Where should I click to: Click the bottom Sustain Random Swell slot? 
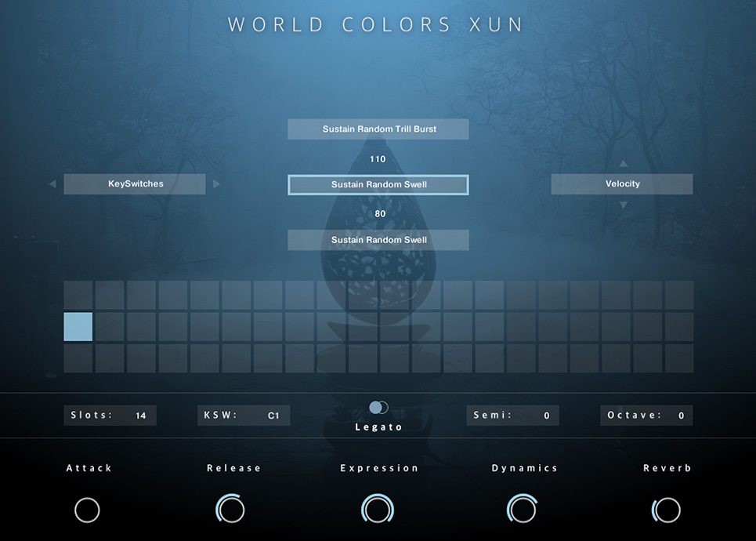point(378,239)
